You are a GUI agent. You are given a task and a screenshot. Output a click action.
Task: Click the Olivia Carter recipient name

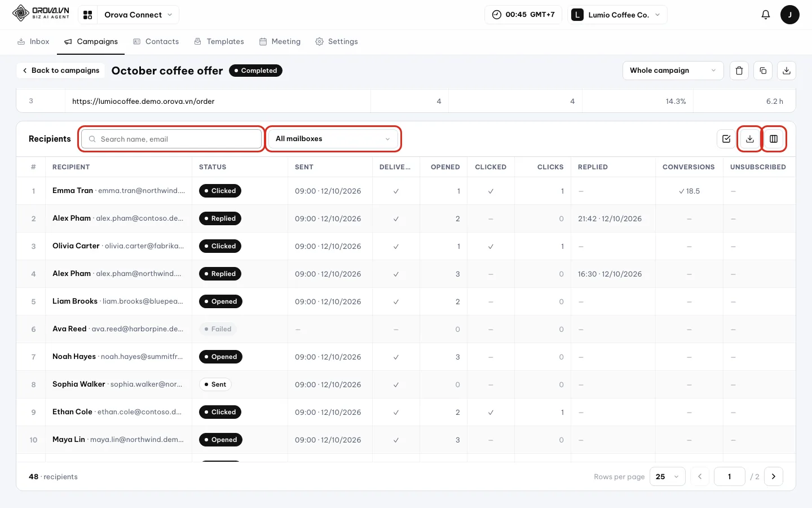(x=76, y=246)
